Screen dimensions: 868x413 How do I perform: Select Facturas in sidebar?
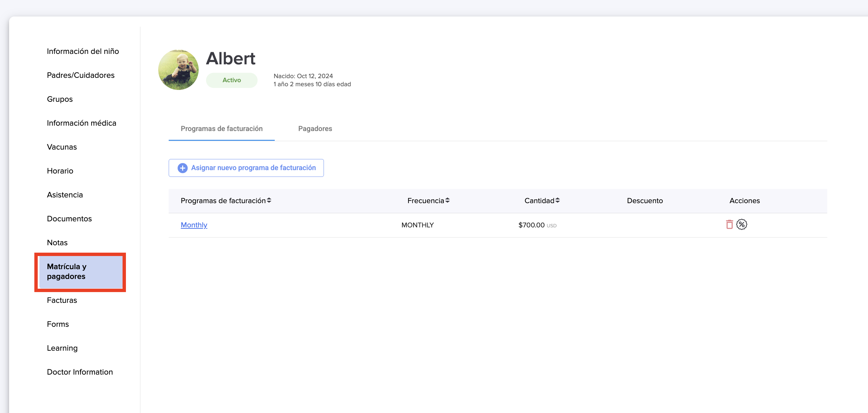(62, 300)
